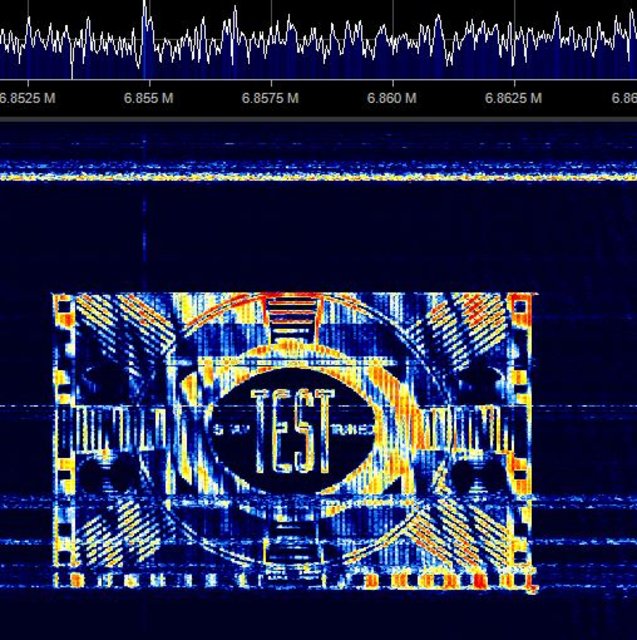Click the 6.8625 M frequency label
Viewport: 637px width, 640px height.
513,98
